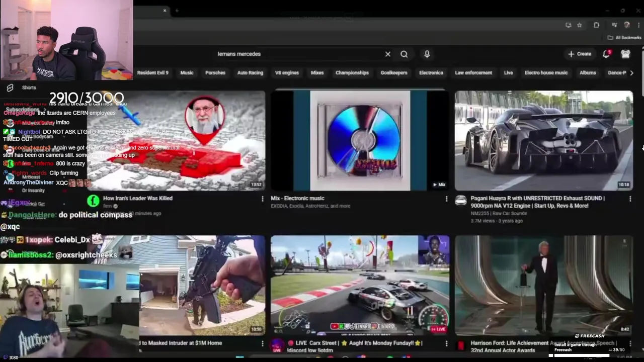The height and width of the screenshot is (362, 644).
Task: Click the 8:42 duration badge
Action: pyautogui.click(x=624, y=329)
